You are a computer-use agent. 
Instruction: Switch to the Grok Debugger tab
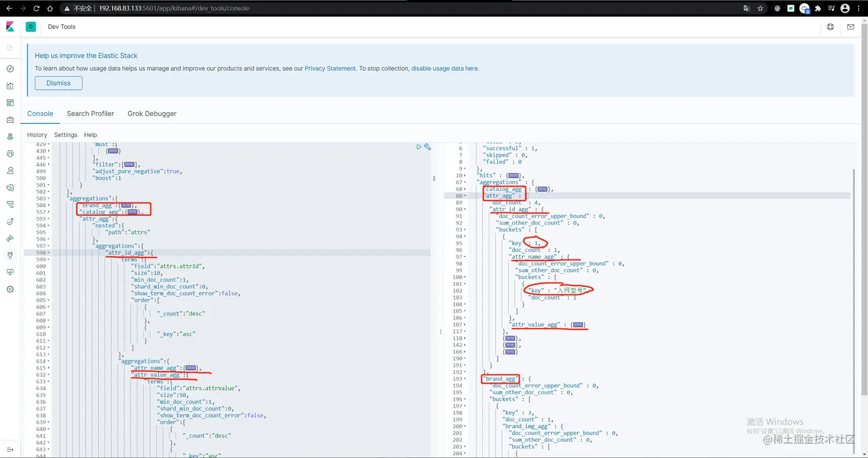pyautogui.click(x=152, y=114)
